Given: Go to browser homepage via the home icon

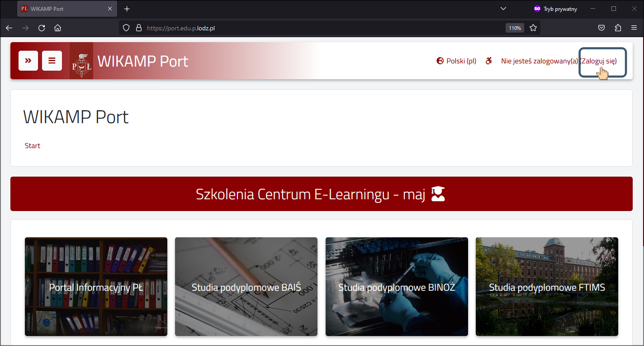Looking at the screenshot, I should click(x=57, y=28).
